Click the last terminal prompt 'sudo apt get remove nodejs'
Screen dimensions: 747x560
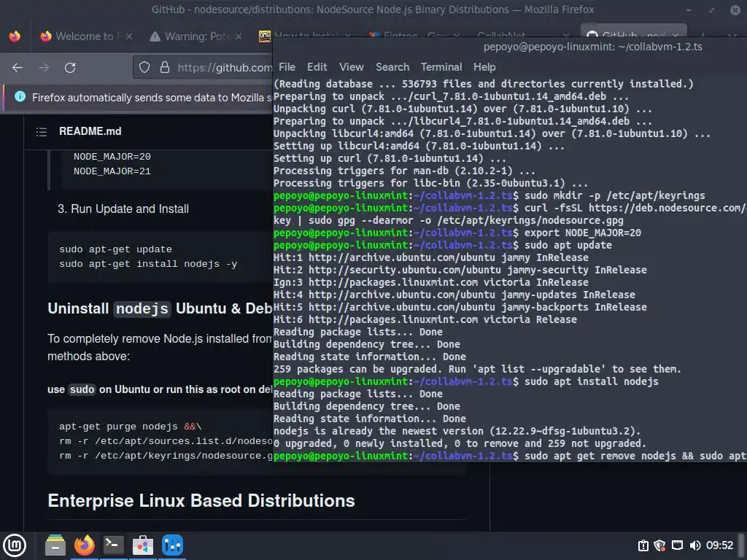(635, 456)
